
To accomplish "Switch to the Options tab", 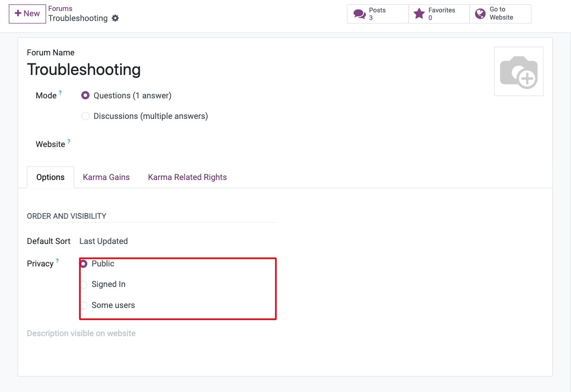I will [x=50, y=178].
